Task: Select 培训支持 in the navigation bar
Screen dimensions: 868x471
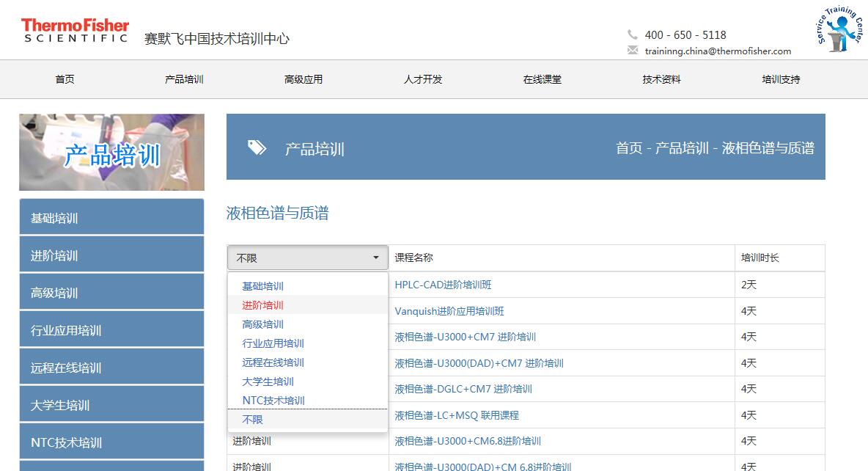Action: 781,79
